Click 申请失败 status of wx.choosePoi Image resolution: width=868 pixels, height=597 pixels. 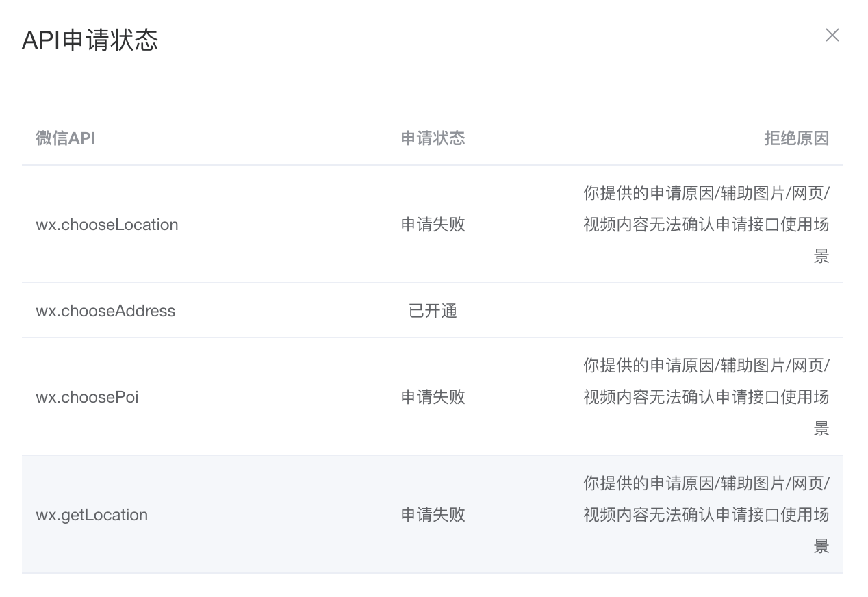click(x=433, y=397)
